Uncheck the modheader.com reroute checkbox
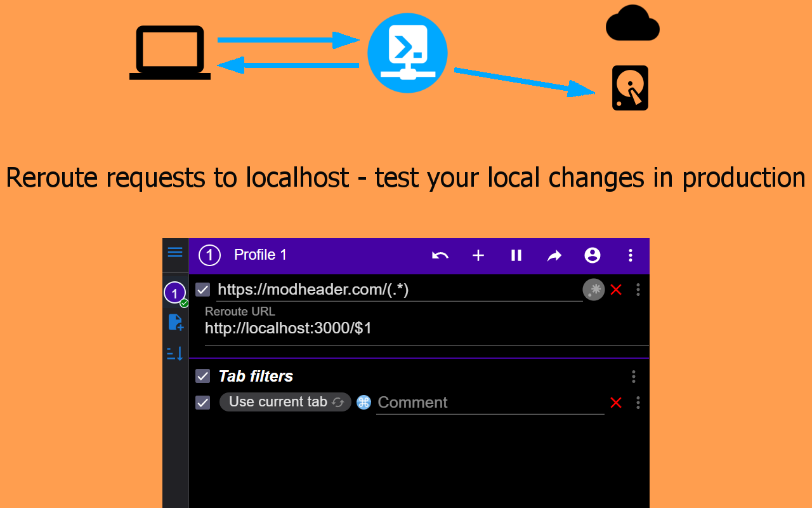Image resolution: width=812 pixels, height=508 pixels. point(202,290)
